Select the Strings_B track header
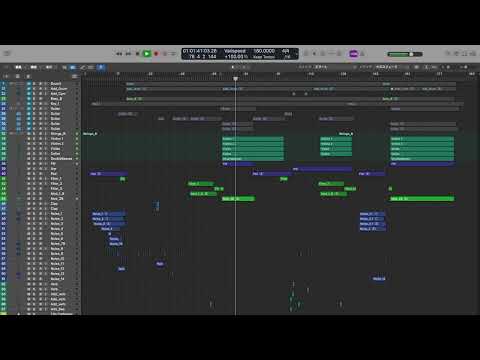 40,134
